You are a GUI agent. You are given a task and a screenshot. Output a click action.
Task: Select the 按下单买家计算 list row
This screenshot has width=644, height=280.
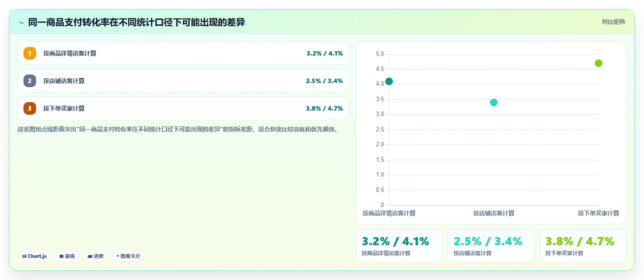tap(183, 108)
